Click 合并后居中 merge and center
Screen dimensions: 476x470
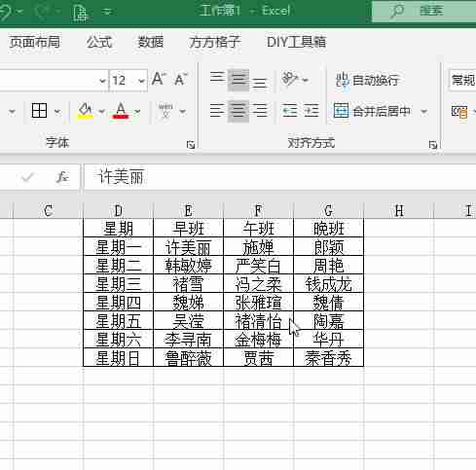pyautogui.click(x=373, y=111)
